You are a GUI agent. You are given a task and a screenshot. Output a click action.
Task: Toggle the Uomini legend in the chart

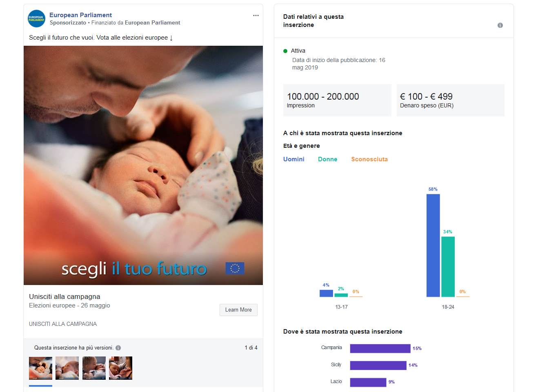pos(294,159)
